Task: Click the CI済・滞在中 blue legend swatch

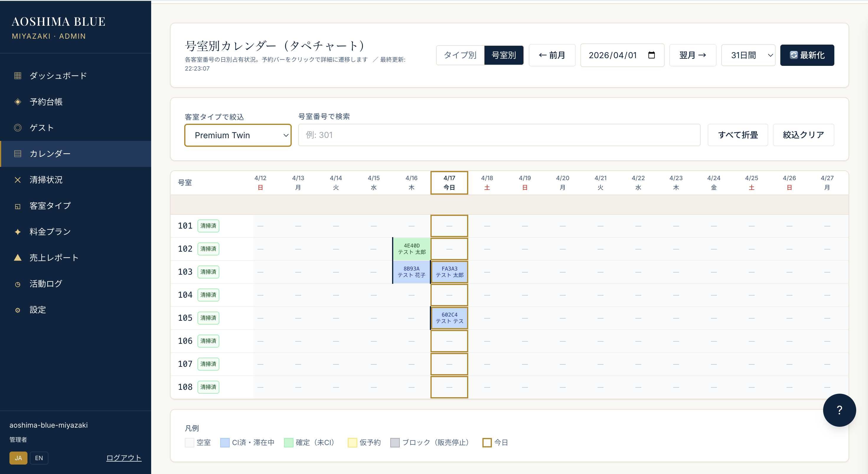Action: pyautogui.click(x=225, y=442)
